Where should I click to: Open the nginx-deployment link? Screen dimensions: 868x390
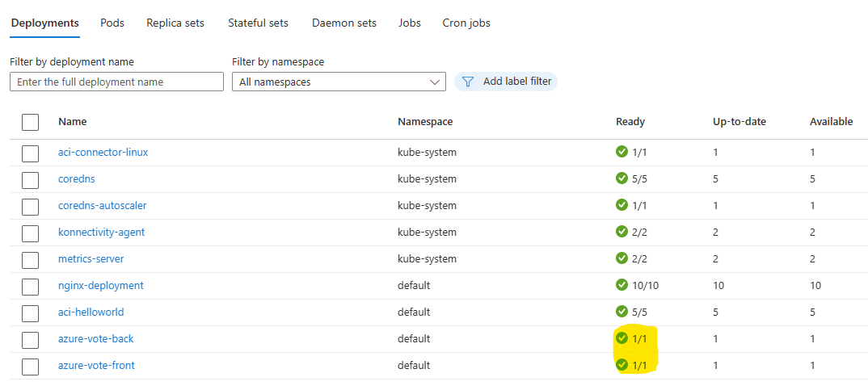point(101,286)
